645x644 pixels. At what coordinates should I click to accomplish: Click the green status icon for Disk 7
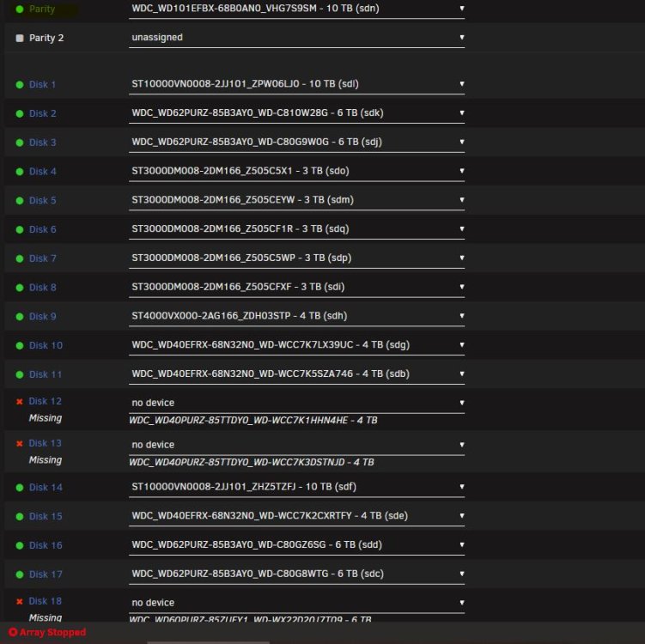20,258
